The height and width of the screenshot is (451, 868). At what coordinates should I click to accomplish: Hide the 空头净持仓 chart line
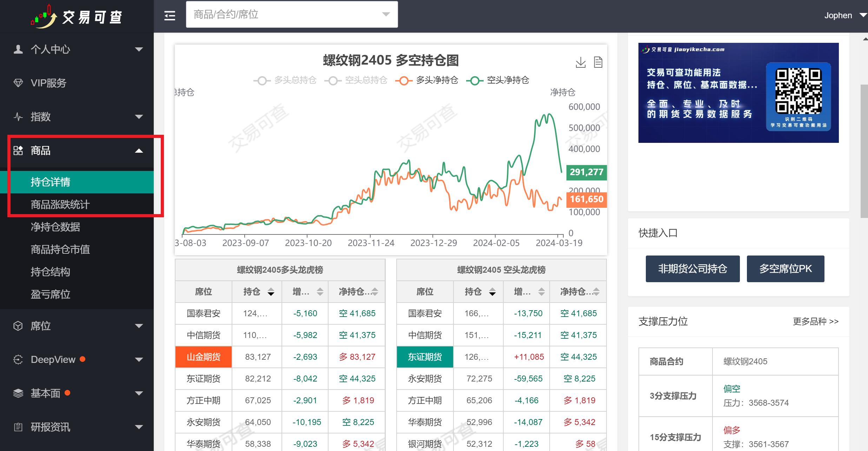point(508,80)
